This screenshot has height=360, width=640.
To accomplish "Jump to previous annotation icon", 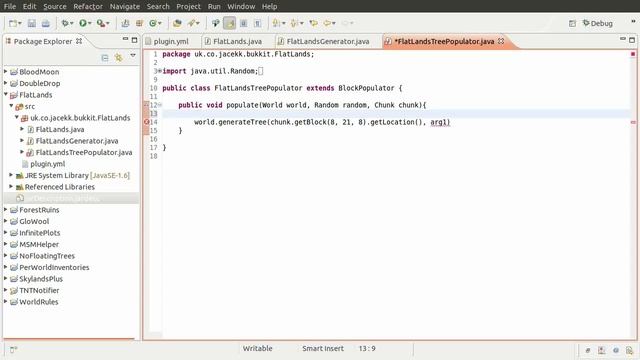I will (x=295, y=23).
